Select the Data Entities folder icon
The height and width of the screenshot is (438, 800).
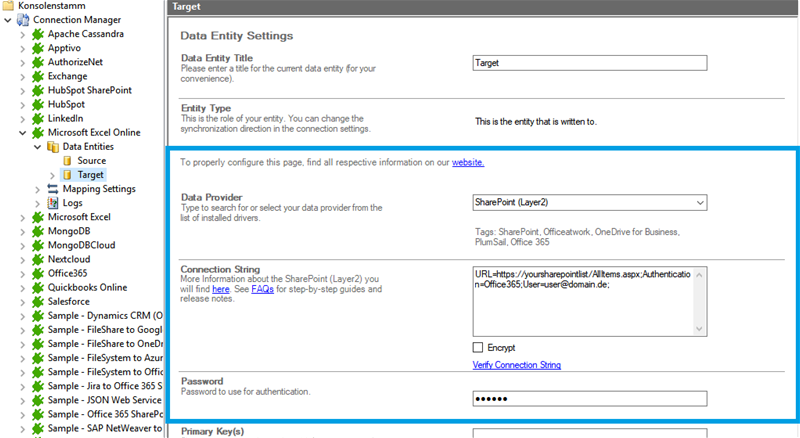pos(53,146)
